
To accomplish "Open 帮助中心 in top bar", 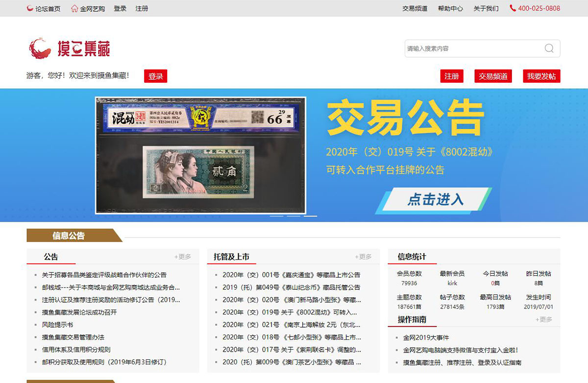I will click(450, 8).
